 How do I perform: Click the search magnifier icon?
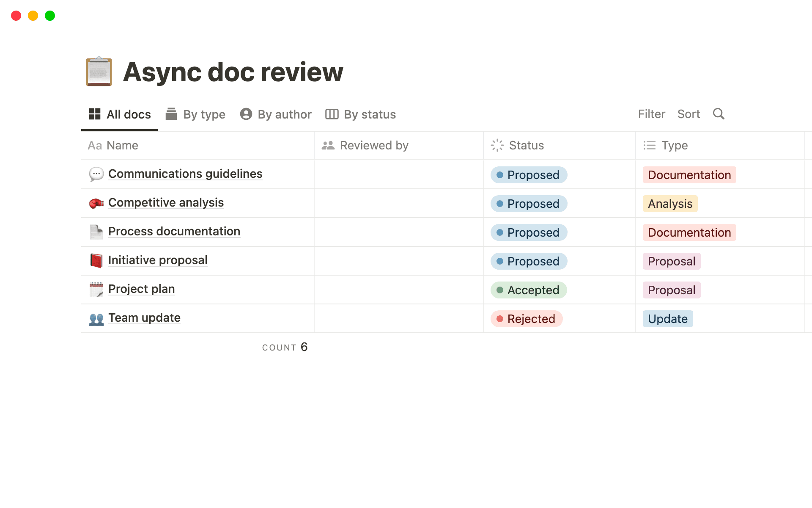coord(719,114)
